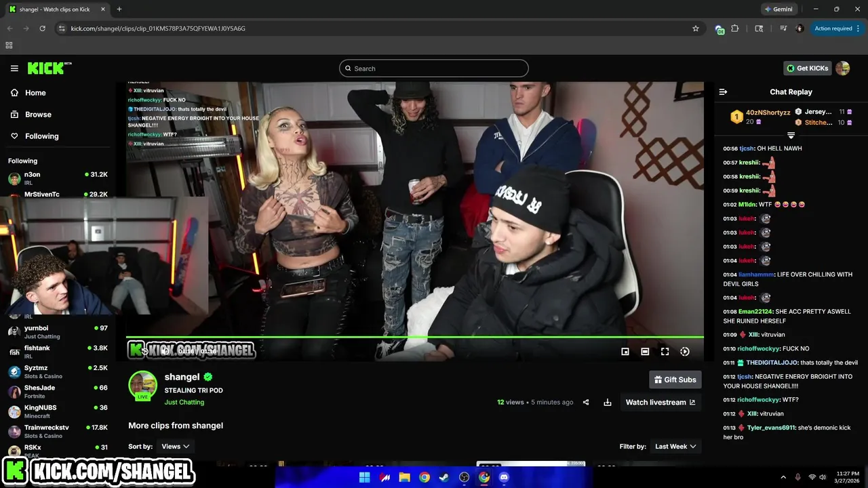Go back in the browser
The height and width of the screenshot is (488, 868).
tap(9, 28)
